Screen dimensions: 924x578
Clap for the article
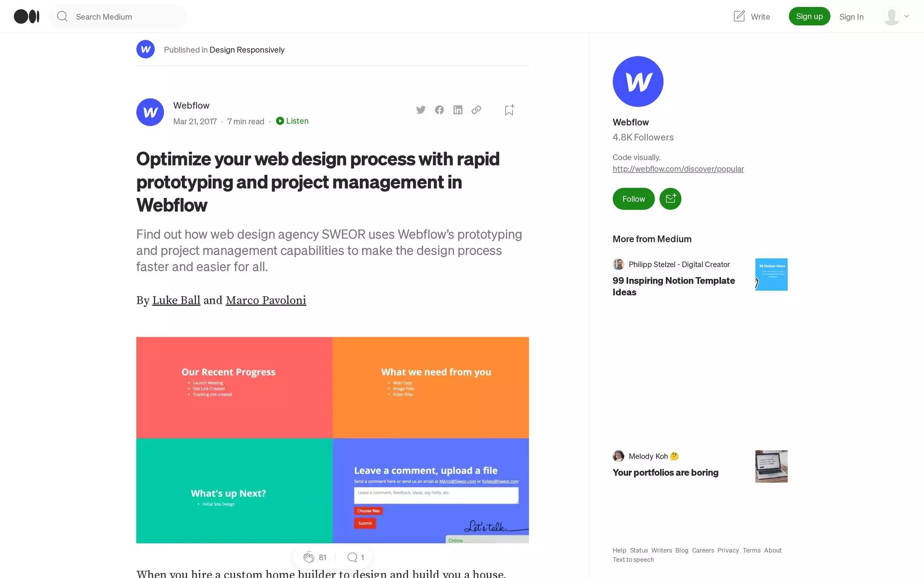(x=310, y=557)
